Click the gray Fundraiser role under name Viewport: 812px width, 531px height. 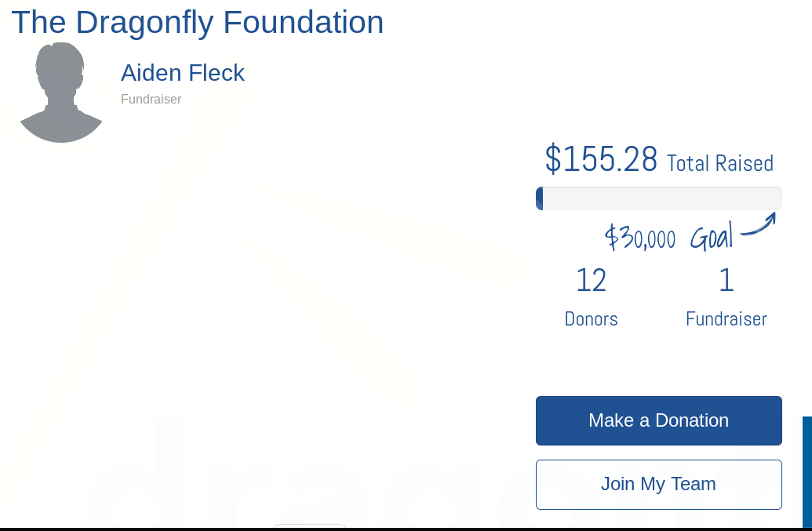click(x=151, y=100)
